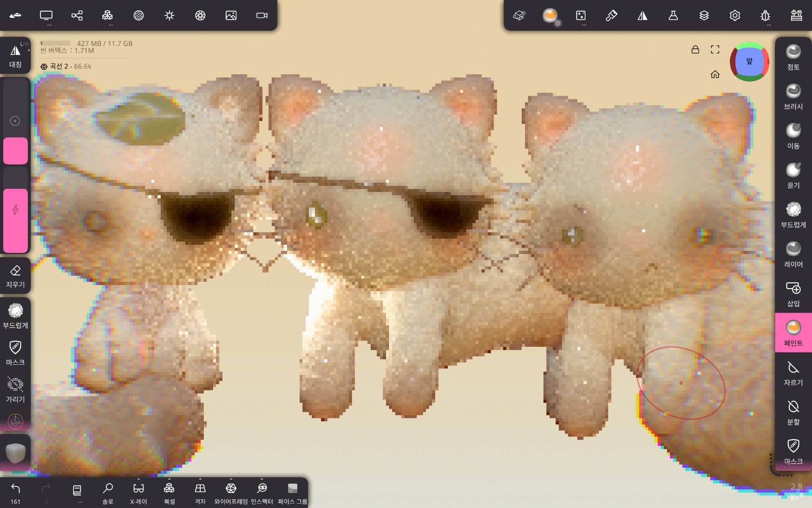Image resolution: width=812 pixels, height=508 pixels.
Task: Reset view with the home button
Action: coord(715,74)
